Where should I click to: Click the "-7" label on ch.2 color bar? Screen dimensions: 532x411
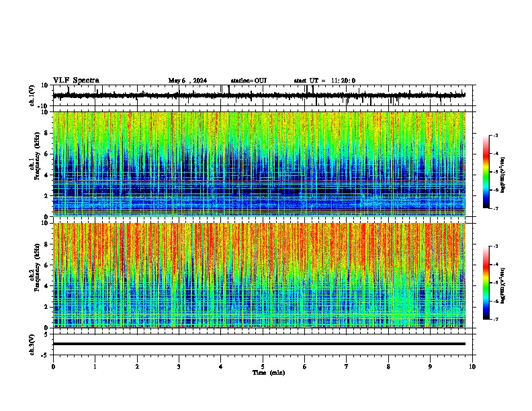(x=495, y=320)
